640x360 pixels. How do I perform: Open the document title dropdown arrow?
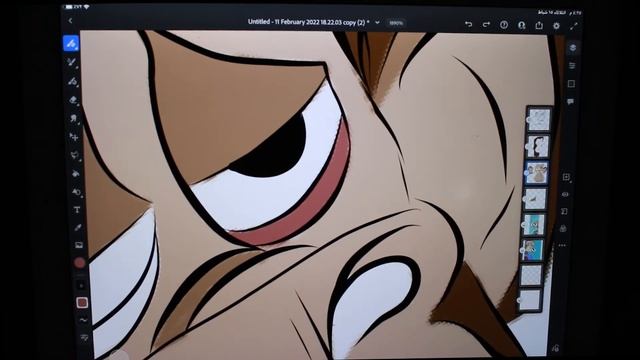[378, 22]
